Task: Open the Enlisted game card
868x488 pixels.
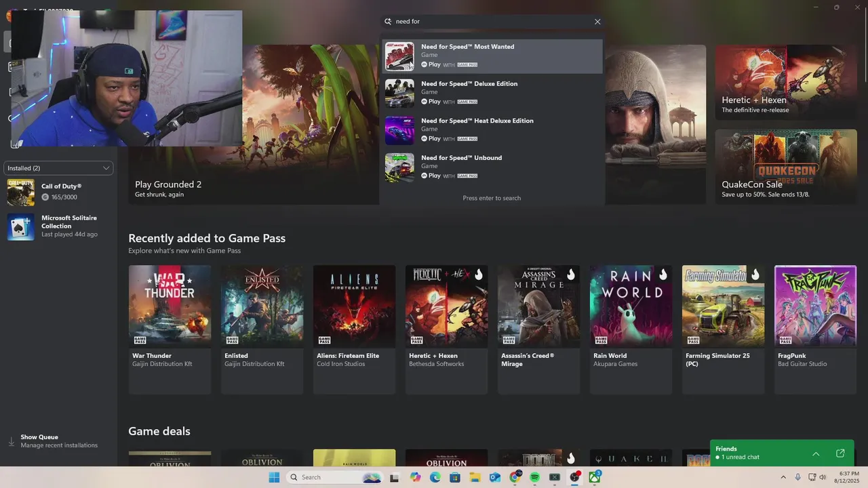Action: click(x=262, y=329)
